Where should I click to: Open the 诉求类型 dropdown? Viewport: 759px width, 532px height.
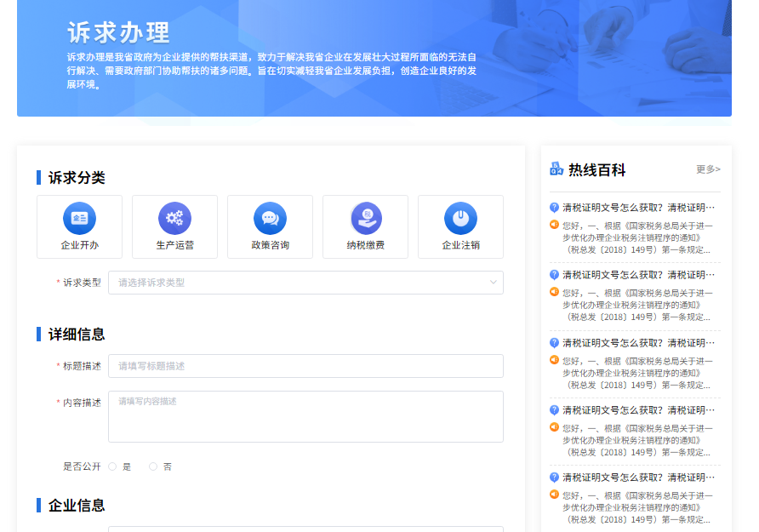305,283
